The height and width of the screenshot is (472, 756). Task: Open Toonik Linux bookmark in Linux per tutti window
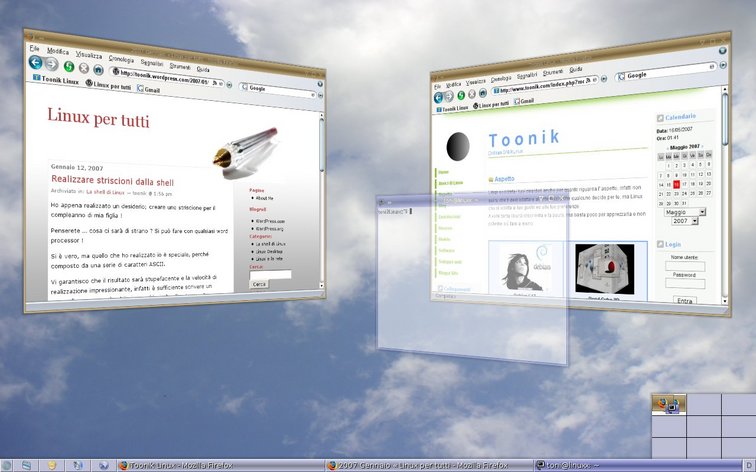pos(56,79)
